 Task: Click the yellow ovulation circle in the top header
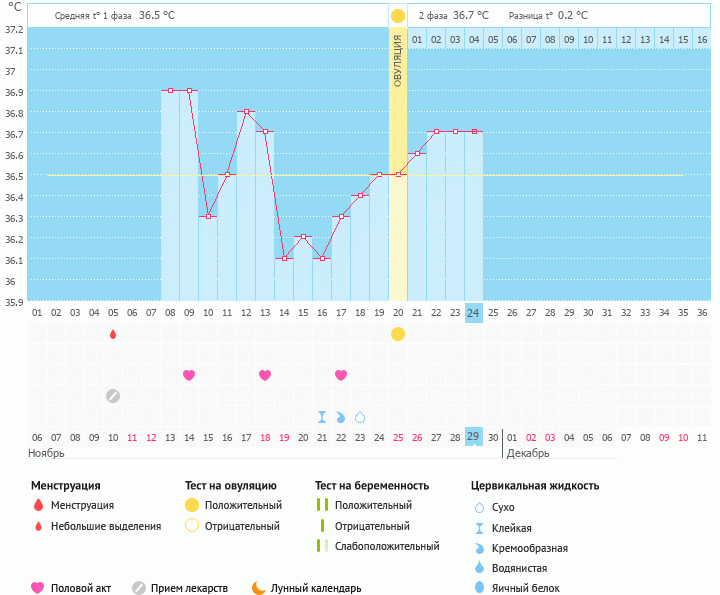[398, 16]
